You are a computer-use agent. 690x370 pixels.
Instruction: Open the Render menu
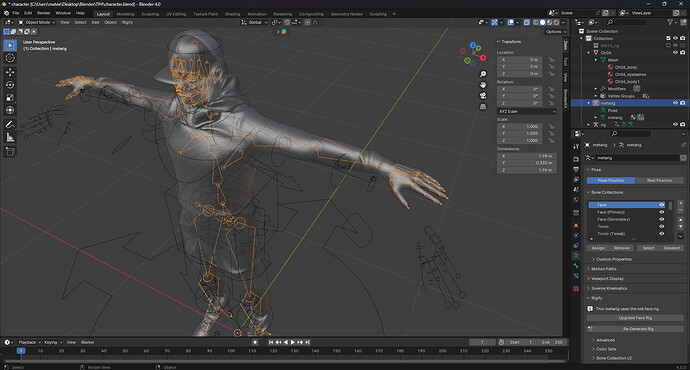click(44, 13)
